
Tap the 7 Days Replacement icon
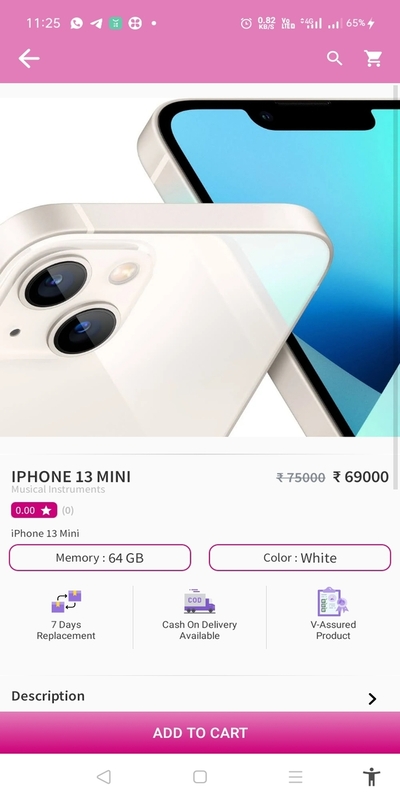tap(66, 602)
